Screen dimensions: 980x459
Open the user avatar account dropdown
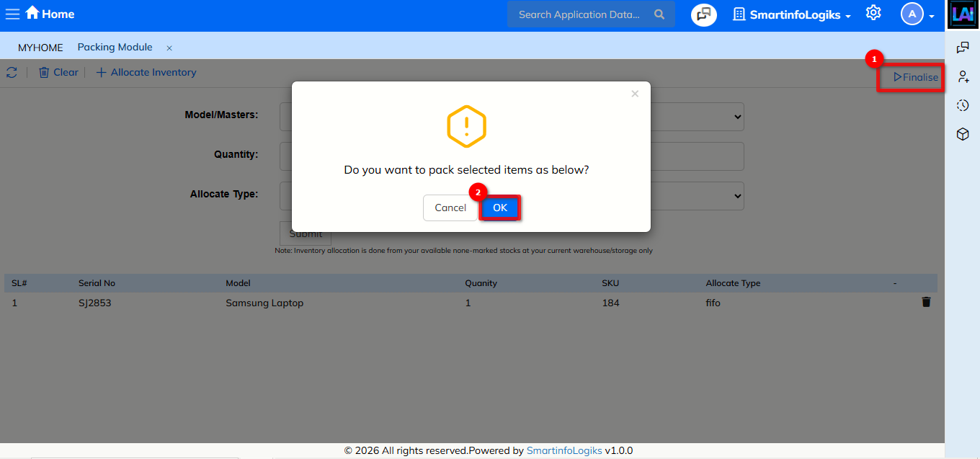[x=917, y=14]
